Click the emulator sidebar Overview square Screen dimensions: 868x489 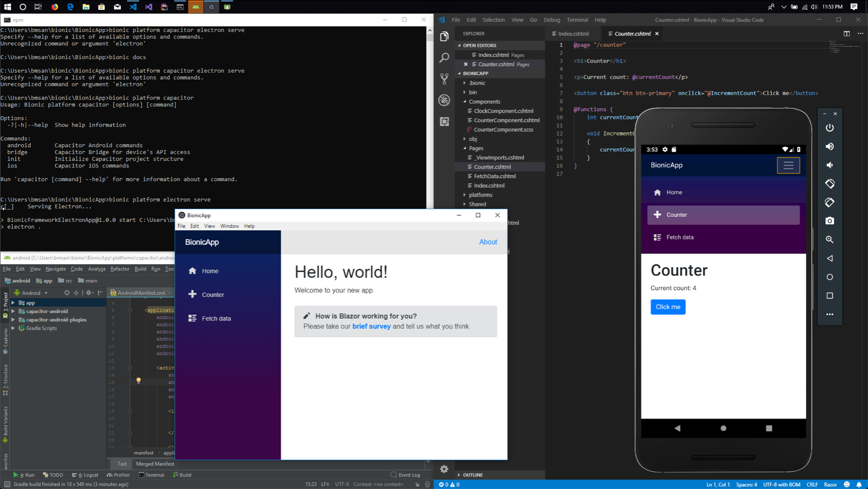830,296
